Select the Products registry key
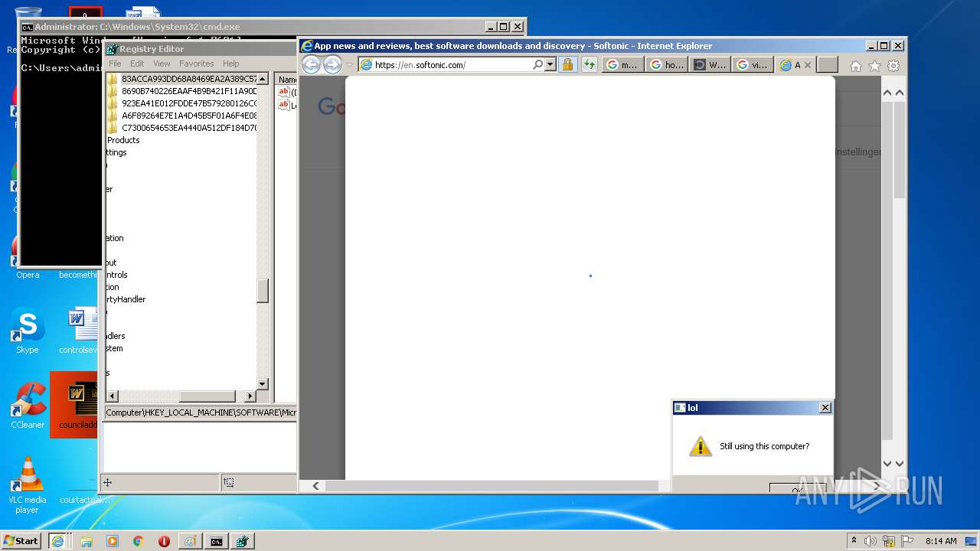Screen dimensions: 980x551 (123, 140)
